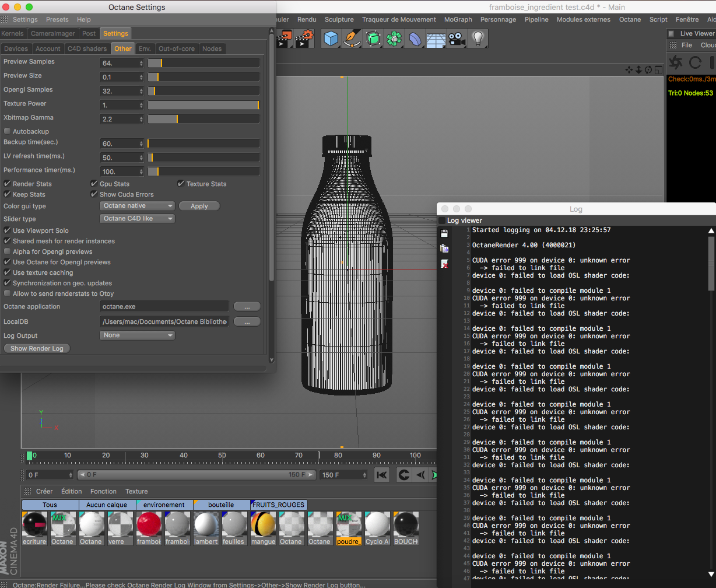
Task: Click the Live Viewer restart render icon
Action: [x=696, y=62]
